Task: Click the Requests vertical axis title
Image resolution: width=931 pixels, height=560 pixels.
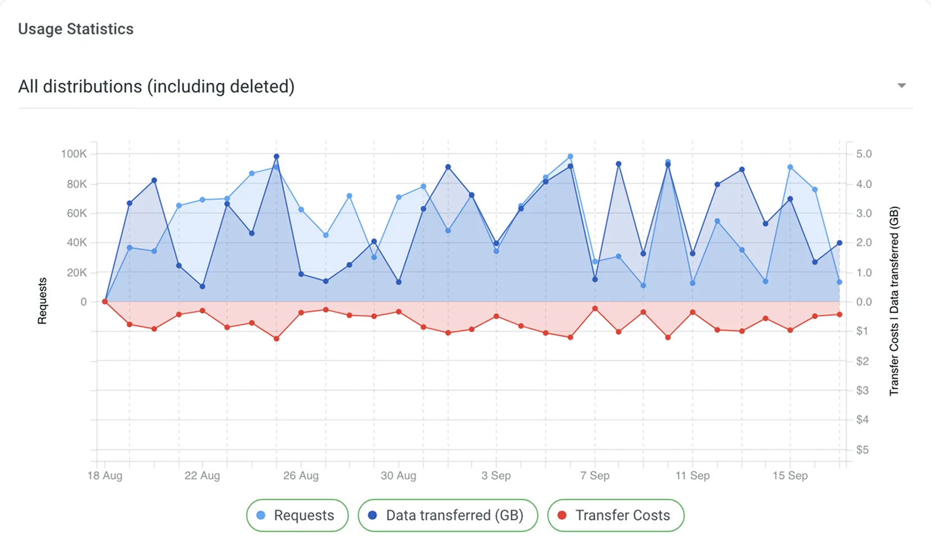Action: click(42, 300)
